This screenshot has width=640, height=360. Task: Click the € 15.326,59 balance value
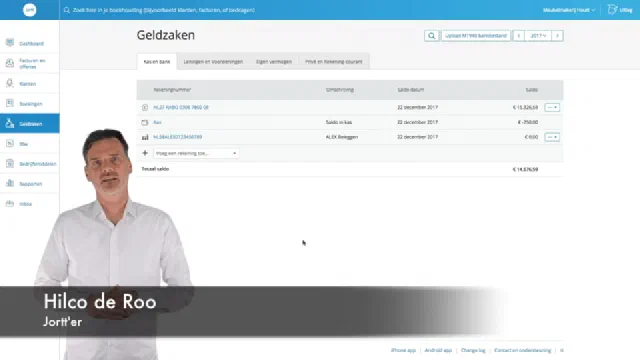(x=525, y=107)
